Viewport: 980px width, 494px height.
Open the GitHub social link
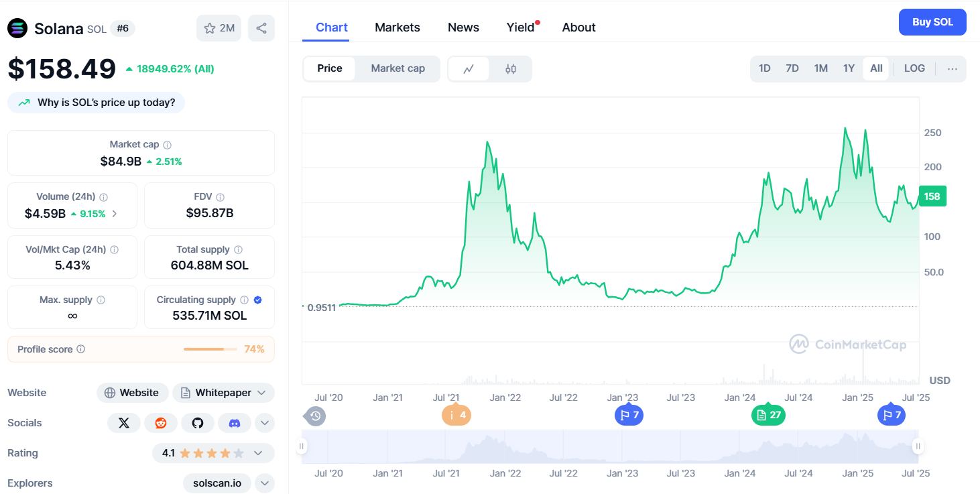click(198, 423)
